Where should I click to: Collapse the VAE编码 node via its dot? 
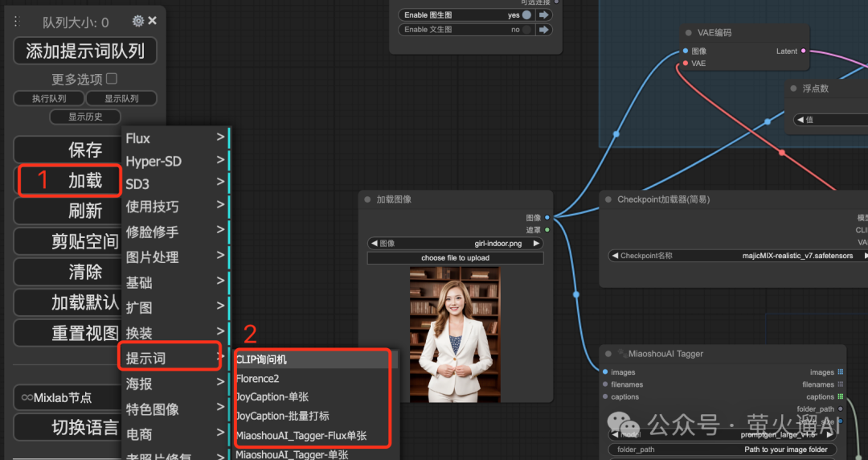[x=689, y=33]
